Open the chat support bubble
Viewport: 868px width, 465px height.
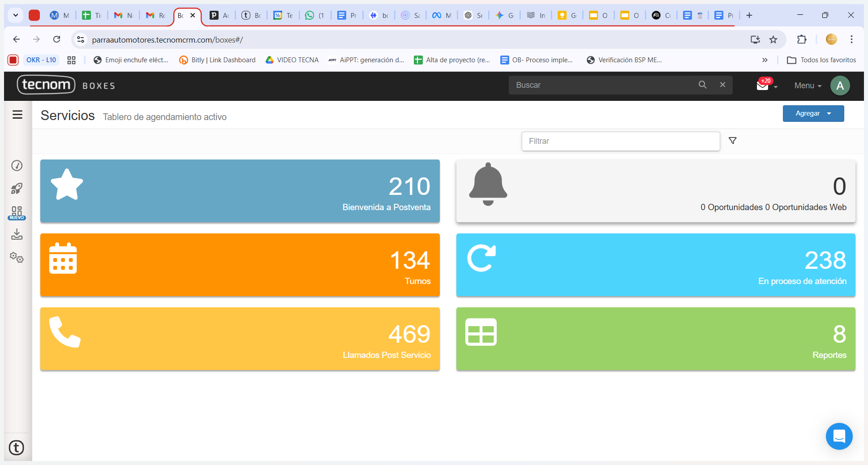(x=839, y=436)
